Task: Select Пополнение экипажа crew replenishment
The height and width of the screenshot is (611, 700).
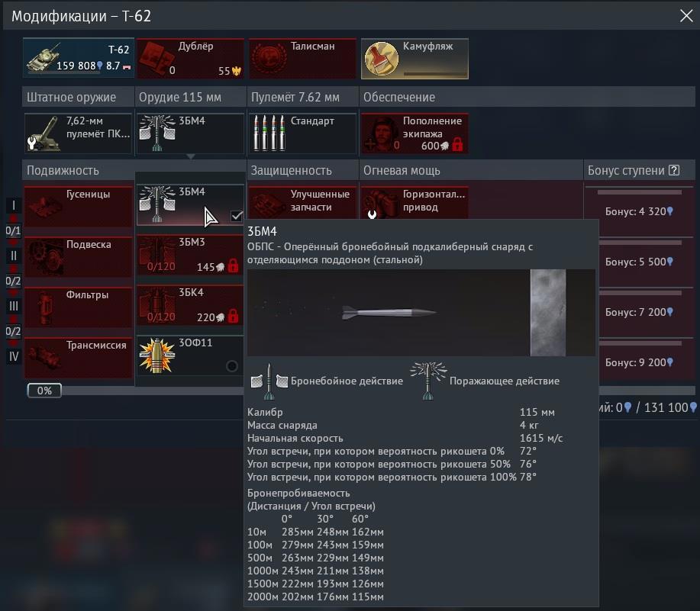Action: (414, 133)
